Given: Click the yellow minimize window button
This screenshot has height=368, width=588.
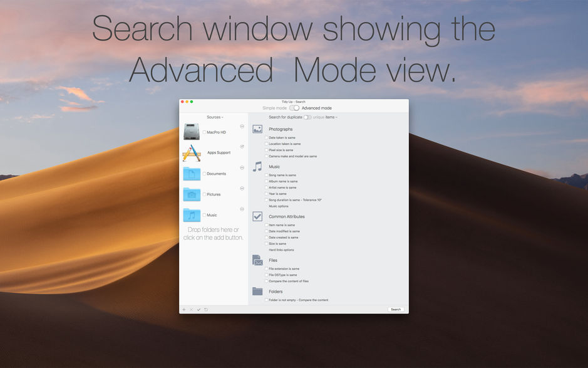Looking at the screenshot, I should tap(187, 102).
